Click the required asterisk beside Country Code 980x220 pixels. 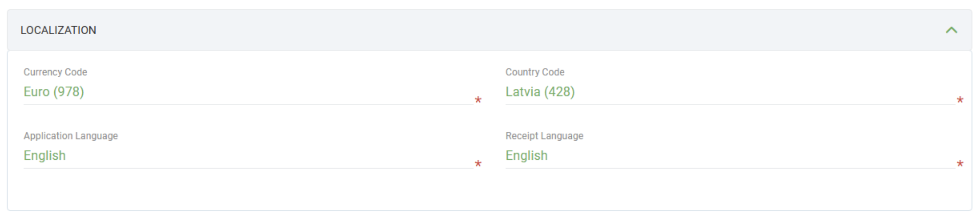tap(960, 100)
